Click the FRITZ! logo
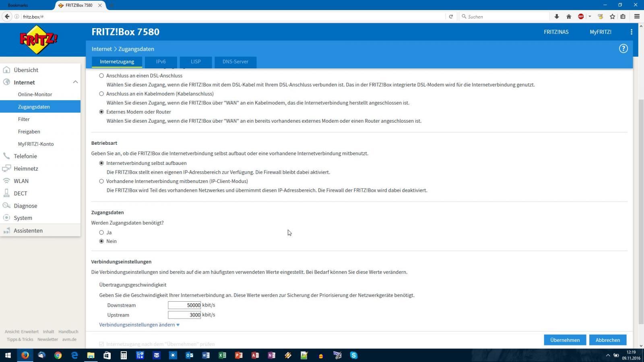The height and width of the screenshot is (362, 644). 39,39
